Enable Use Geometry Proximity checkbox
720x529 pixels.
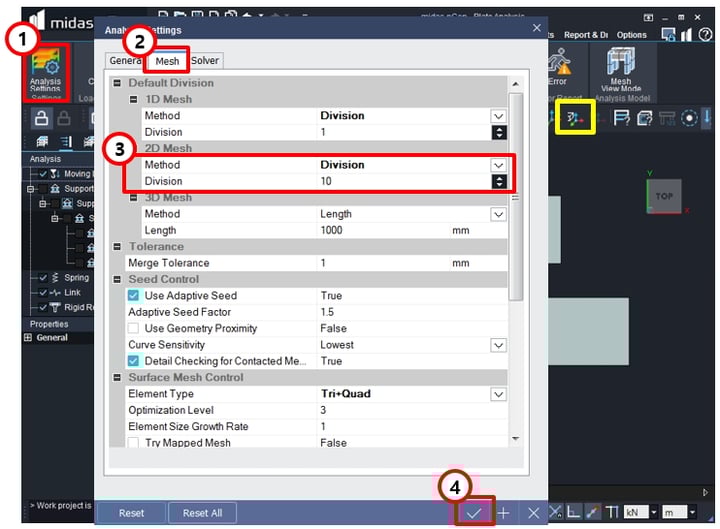(133, 328)
